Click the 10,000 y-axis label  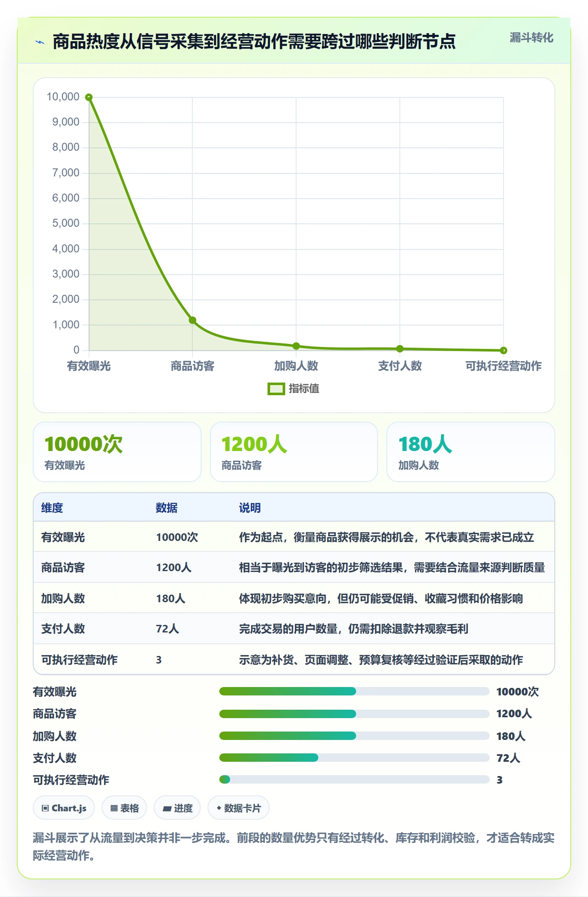[x=63, y=97]
